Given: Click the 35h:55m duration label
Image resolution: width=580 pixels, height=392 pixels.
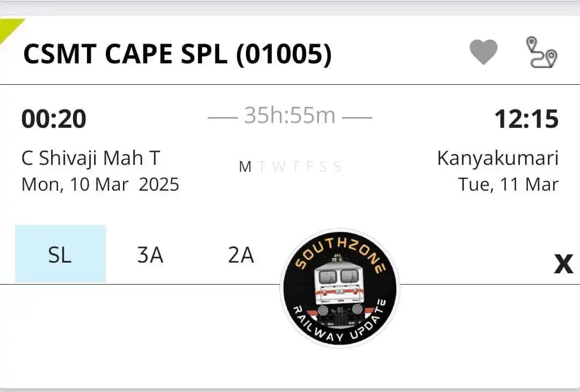Looking at the screenshot, I should [290, 115].
